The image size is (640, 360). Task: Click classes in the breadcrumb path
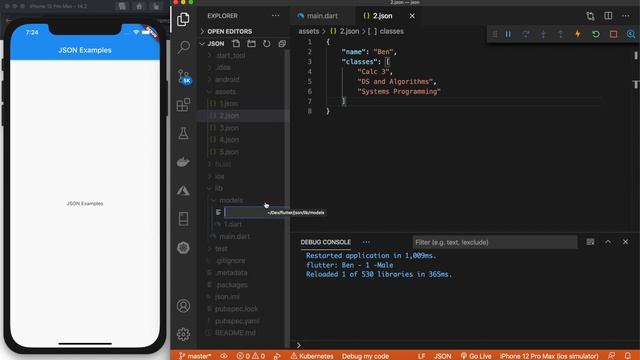(391, 31)
